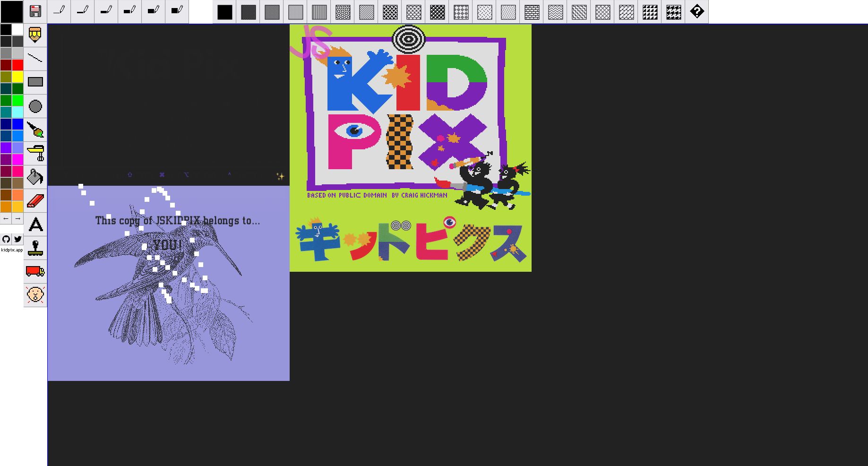Choose the thinnest pencil line width

pyautogui.click(x=59, y=11)
